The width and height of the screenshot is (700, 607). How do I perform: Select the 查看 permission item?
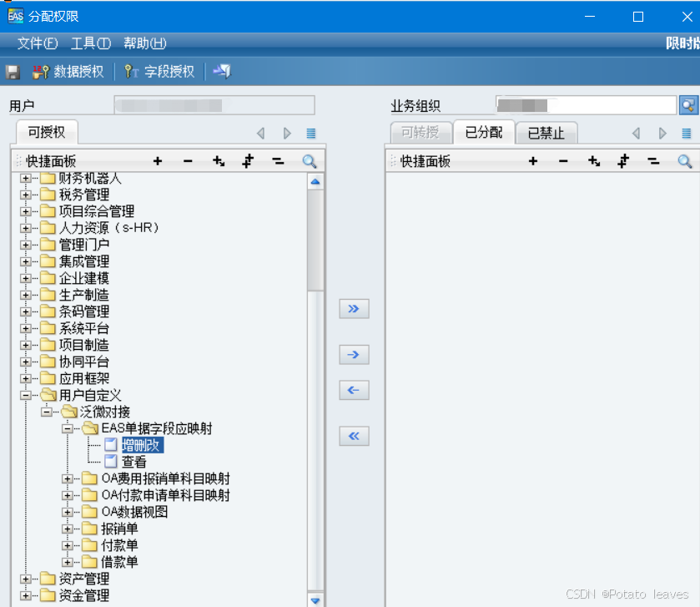pos(134,462)
